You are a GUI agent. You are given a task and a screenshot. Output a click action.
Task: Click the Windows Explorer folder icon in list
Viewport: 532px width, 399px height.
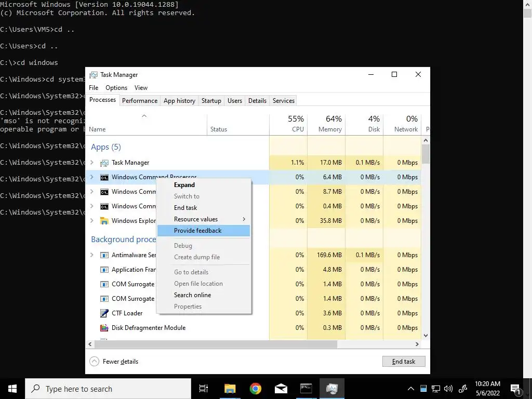pos(104,221)
